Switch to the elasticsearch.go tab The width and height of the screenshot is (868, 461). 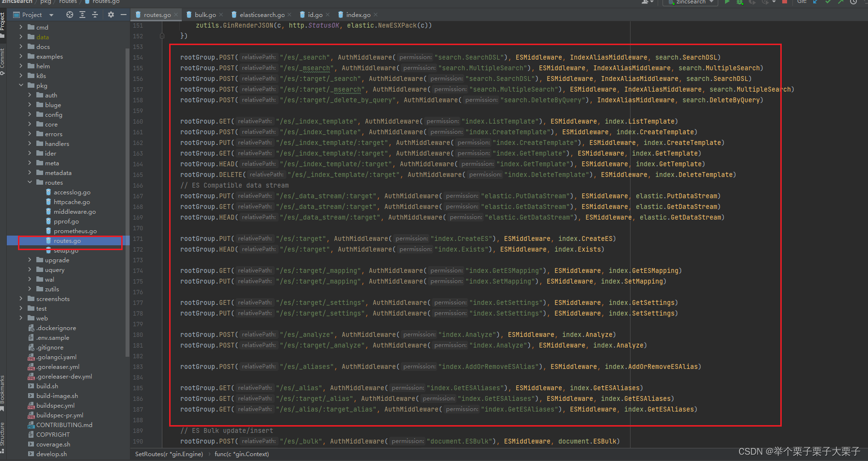262,15
